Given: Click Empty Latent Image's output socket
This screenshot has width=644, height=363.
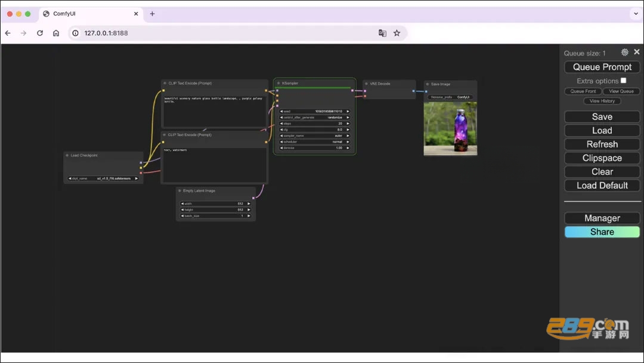Looking at the screenshot, I should 253,198.
